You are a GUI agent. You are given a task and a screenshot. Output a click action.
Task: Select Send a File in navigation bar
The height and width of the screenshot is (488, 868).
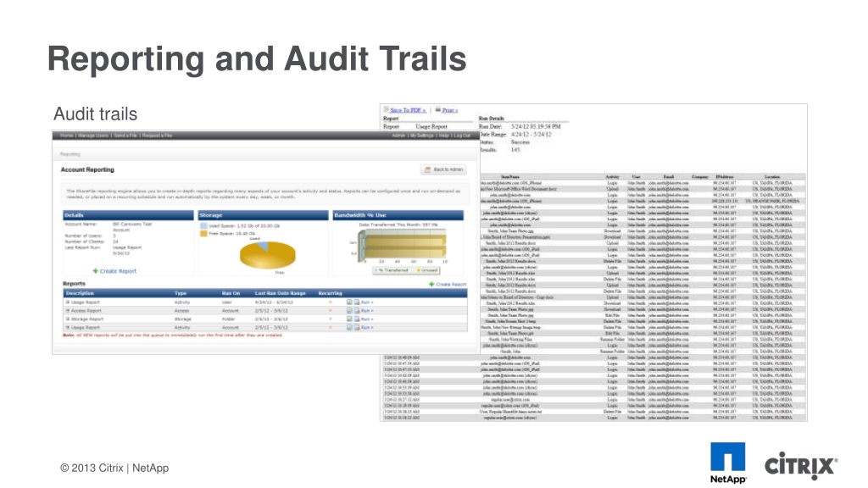tap(125, 136)
